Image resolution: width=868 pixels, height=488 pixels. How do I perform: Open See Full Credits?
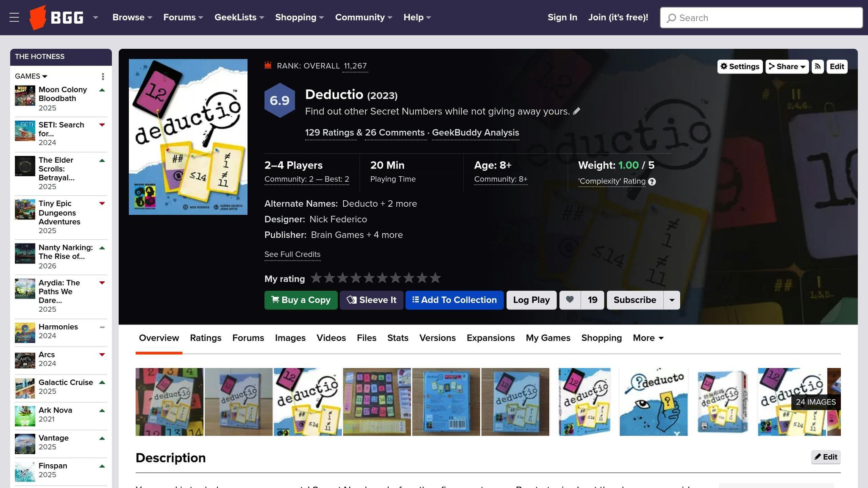click(292, 254)
